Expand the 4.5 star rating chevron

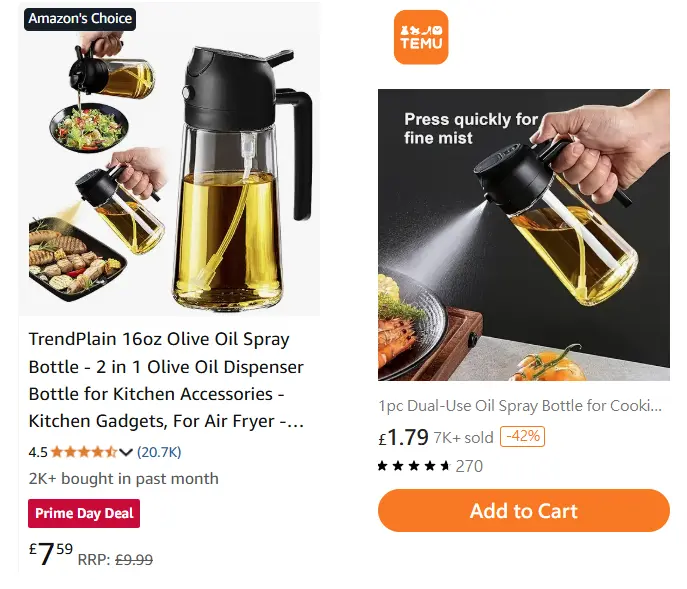tap(126, 452)
